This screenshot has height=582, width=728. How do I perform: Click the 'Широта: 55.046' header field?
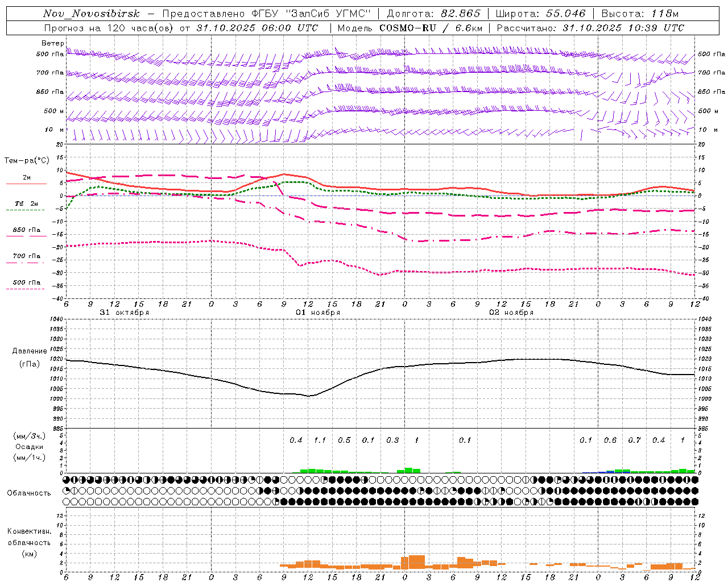540,14
